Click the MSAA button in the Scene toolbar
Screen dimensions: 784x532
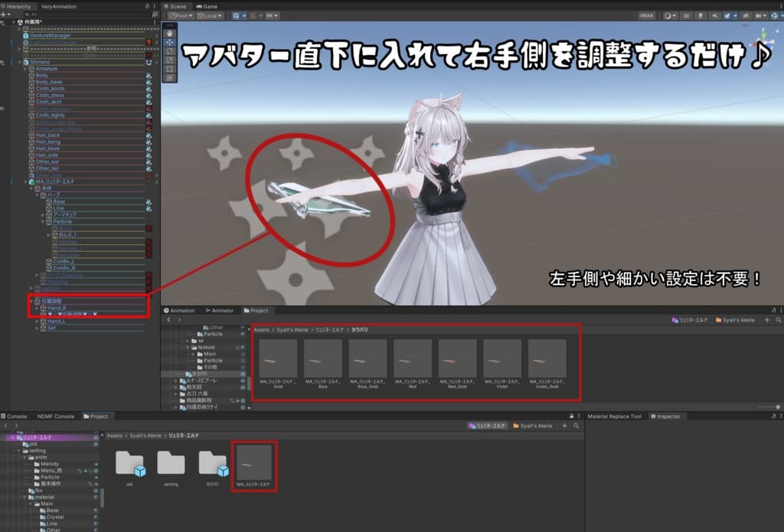[x=647, y=15]
